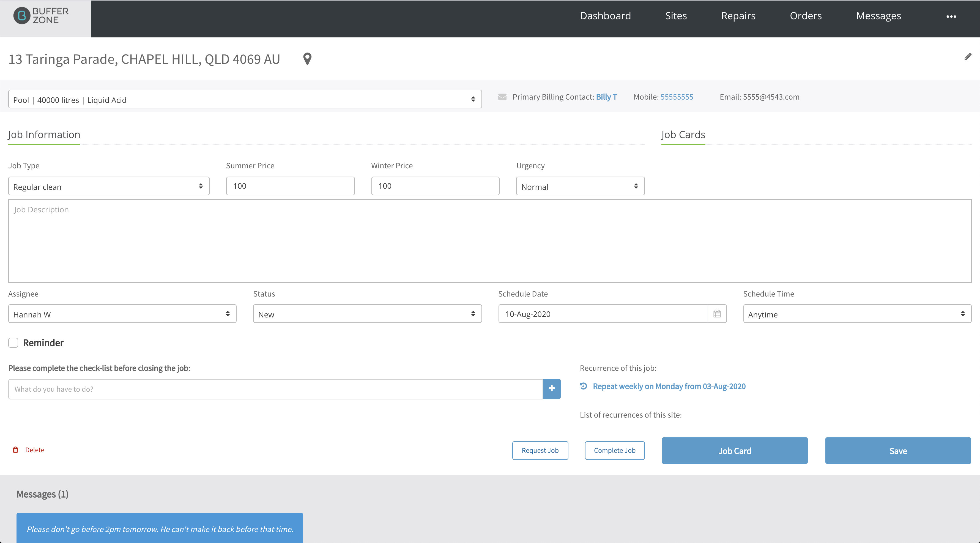
Task: Expand the Job Type dropdown
Action: [x=109, y=186]
